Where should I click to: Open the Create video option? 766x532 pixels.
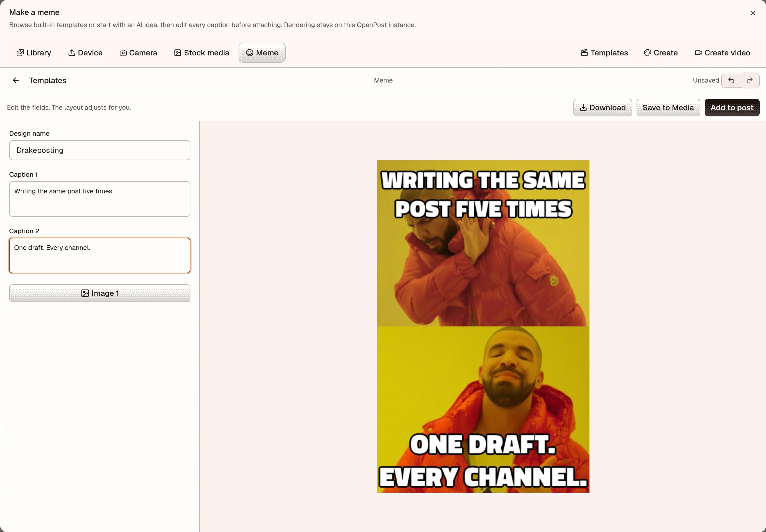pos(722,53)
